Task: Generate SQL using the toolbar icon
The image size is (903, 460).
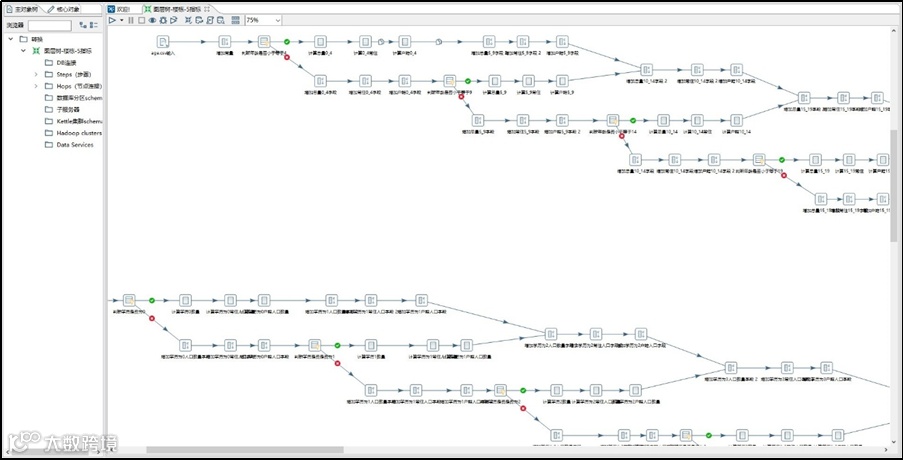Action: pos(210,20)
